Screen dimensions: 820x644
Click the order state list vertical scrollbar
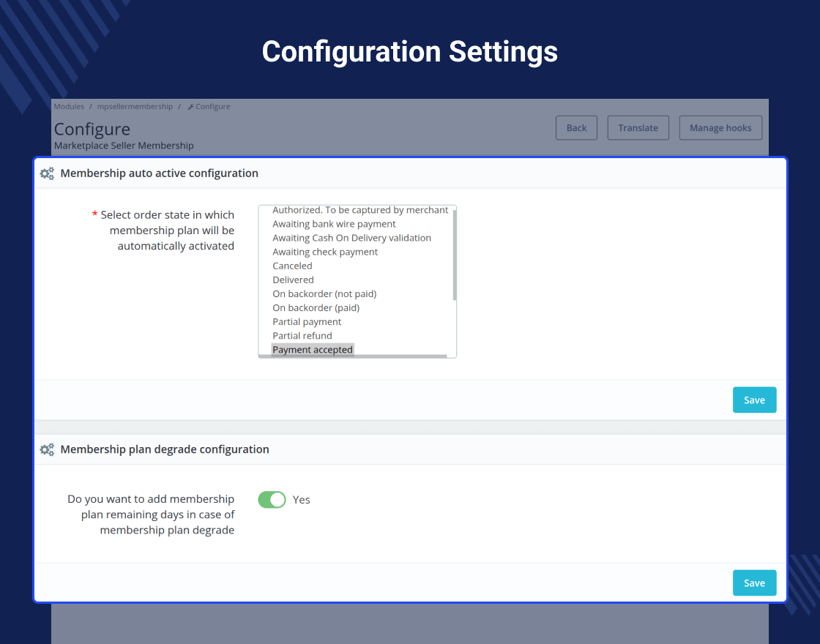(x=455, y=255)
